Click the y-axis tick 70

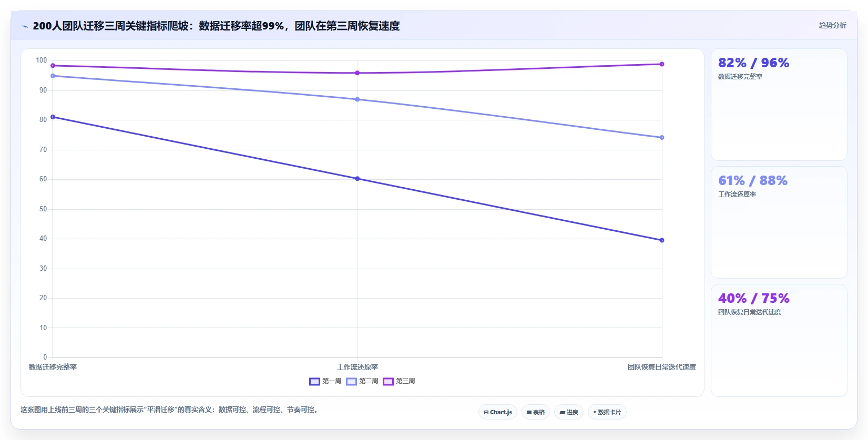[x=43, y=150]
